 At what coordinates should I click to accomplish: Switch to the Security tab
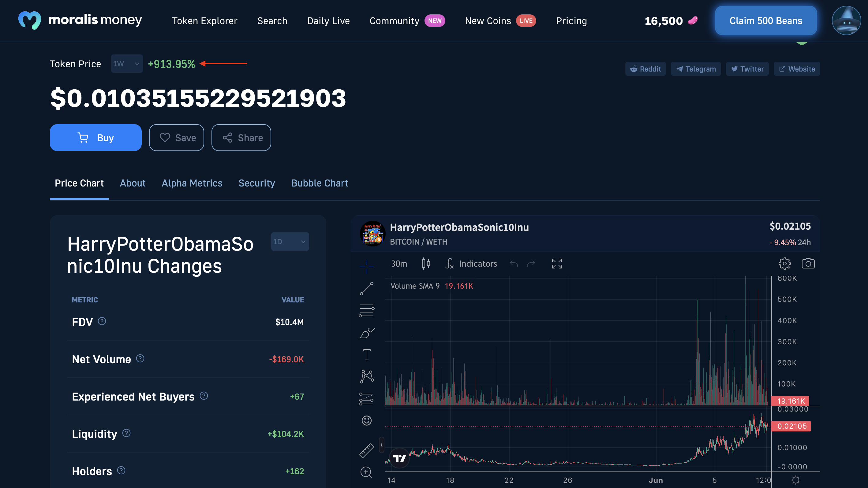pos(257,183)
